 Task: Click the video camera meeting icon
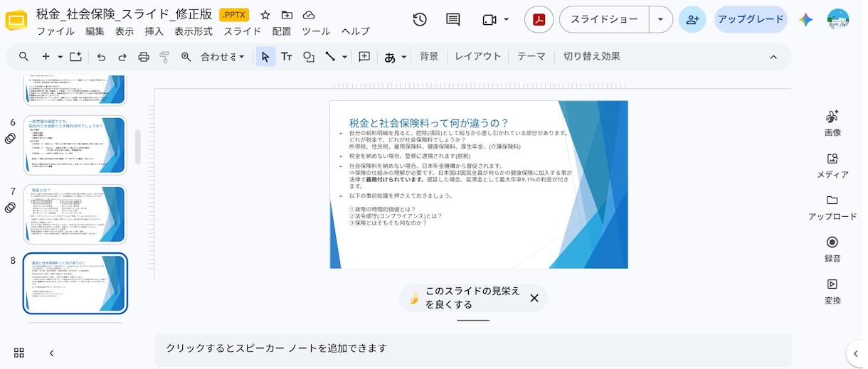pos(489,20)
